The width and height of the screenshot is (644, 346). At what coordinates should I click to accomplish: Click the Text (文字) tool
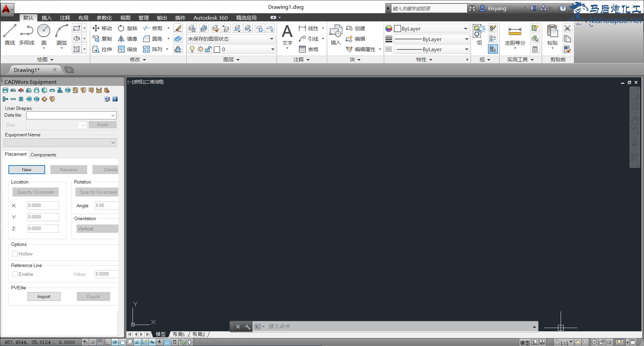(x=287, y=35)
